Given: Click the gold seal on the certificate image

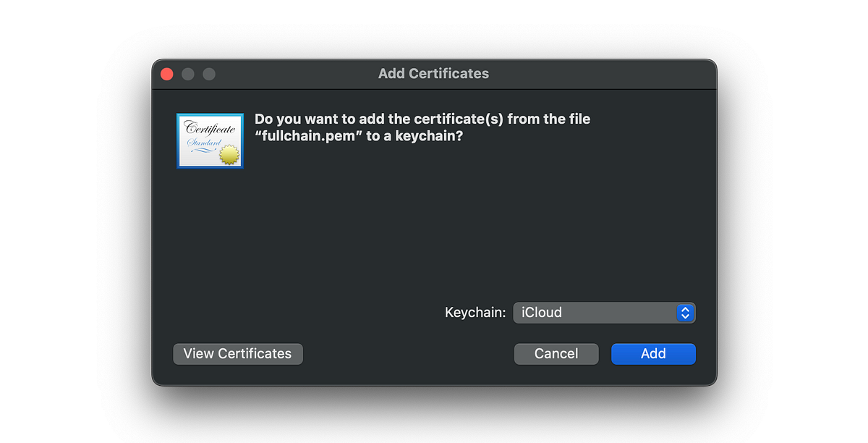Looking at the screenshot, I should 229,153.
